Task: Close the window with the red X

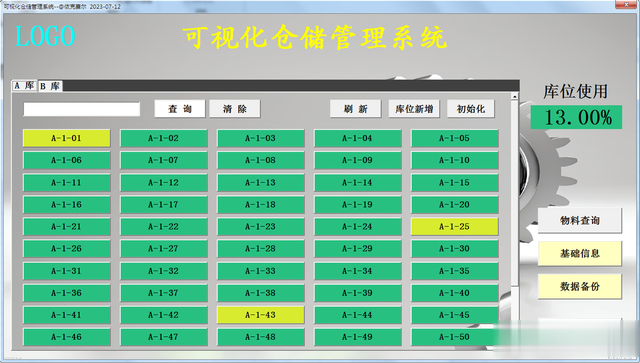Action: 628,4
